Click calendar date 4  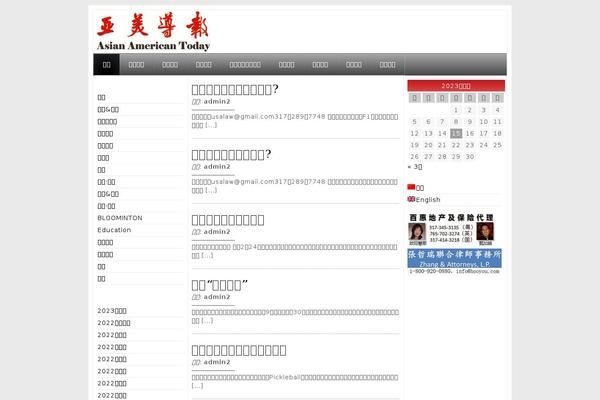point(497,110)
